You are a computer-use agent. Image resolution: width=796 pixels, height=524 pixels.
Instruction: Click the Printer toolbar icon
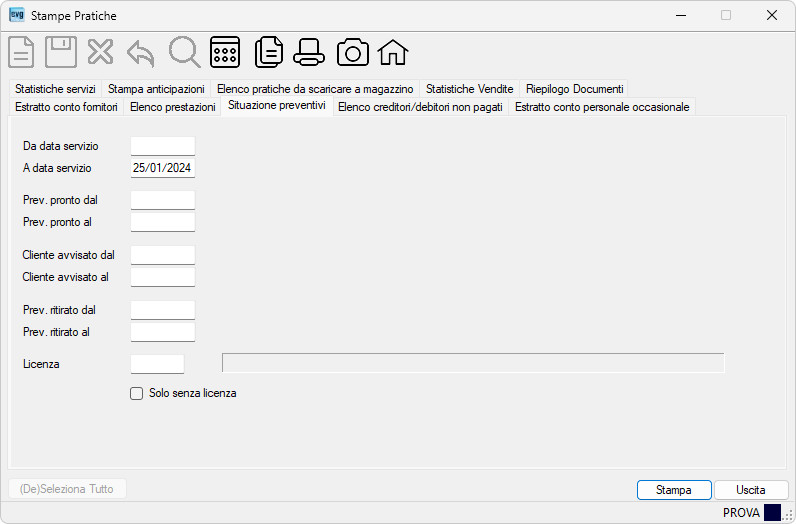[309, 52]
